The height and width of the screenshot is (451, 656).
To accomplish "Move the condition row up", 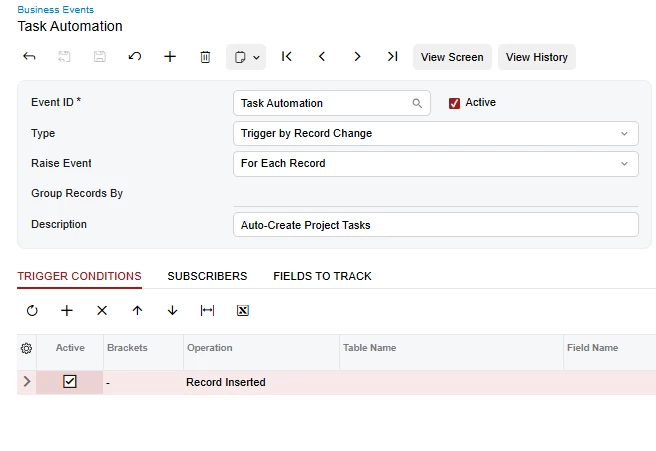I will click(137, 310).
